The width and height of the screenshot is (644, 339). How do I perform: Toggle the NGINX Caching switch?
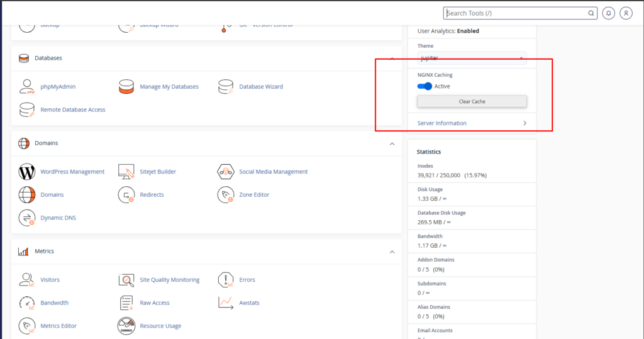(425, 86)
